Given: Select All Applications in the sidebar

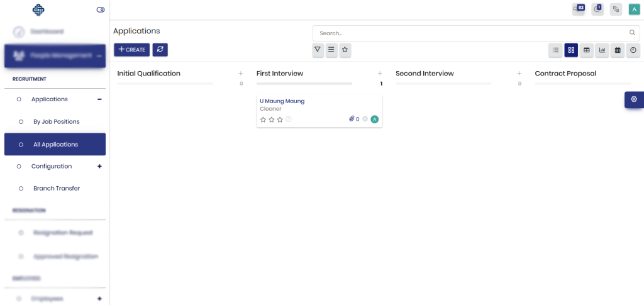Looking at the screenshot, I should [55, 145].
